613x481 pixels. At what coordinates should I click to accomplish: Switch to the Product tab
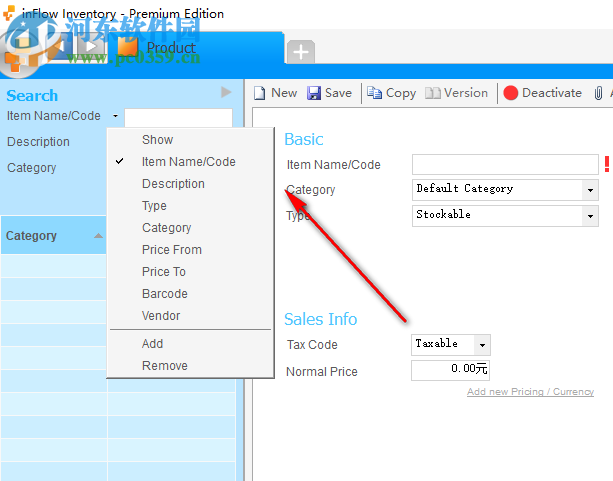pos(195,48)
